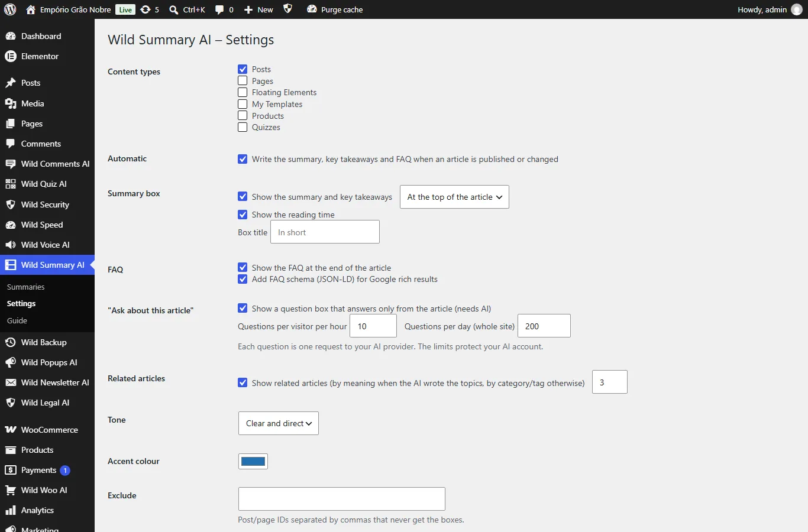808x532 pixels.
Task: Open Wild Voice AI speaker icon
Action: tap(11, 245)
